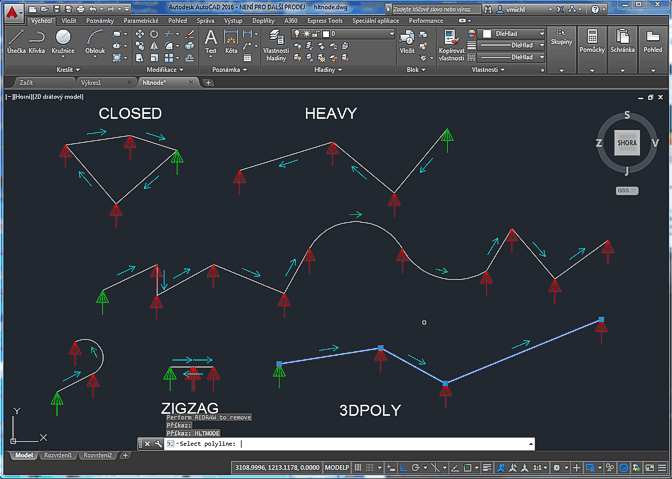
Task: Expand the Kreslit panel
Action: 68,69
